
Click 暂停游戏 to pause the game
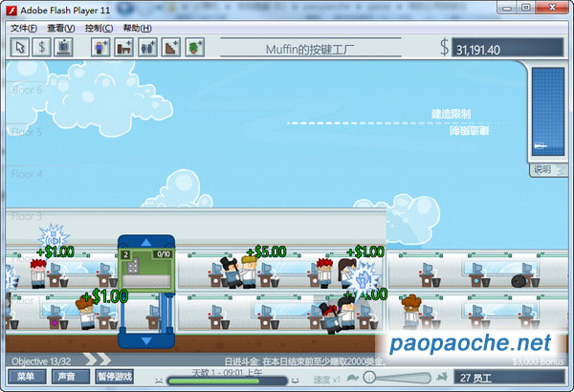[x=114, y=377]
